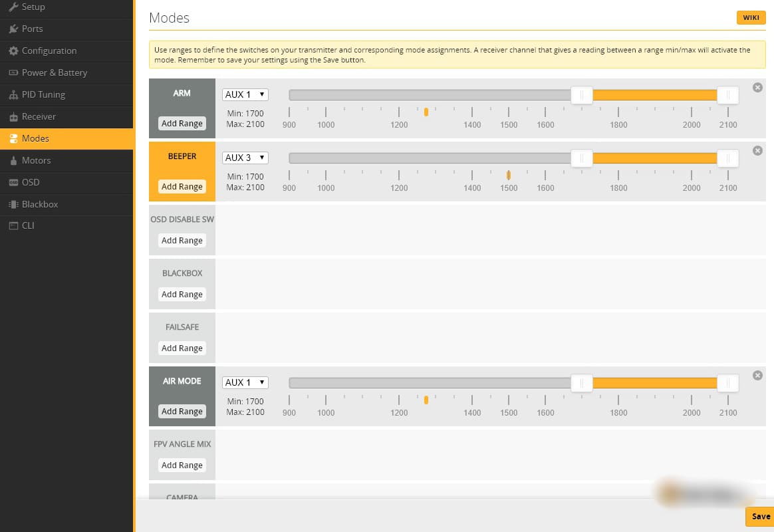Remove the AIR MODE range via X icon

(x=757, y=376)
